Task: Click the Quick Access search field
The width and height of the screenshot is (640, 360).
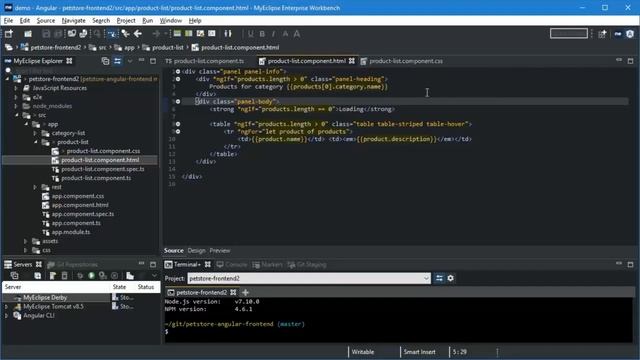Action: click(569, 33)
